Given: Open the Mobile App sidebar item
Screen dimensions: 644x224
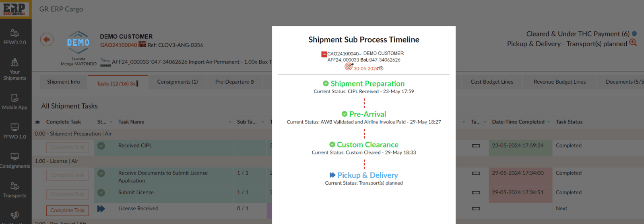Looking at the screenshot, I should point(15,102).
